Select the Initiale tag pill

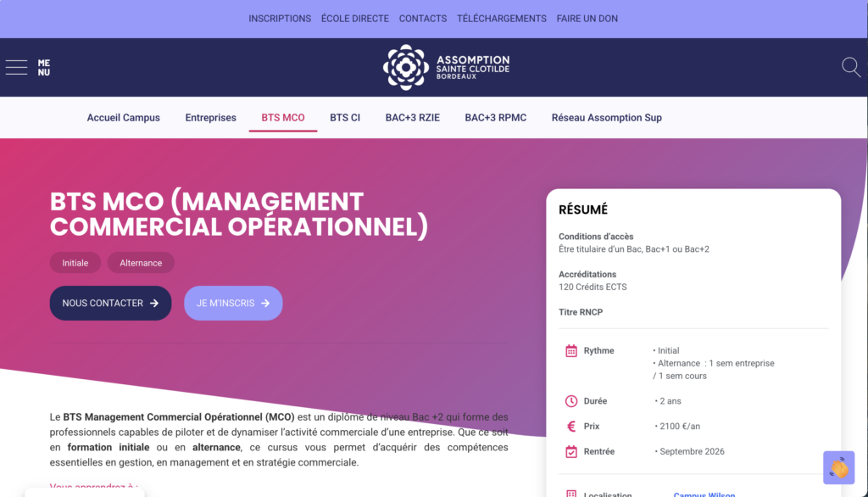[75, 263]
